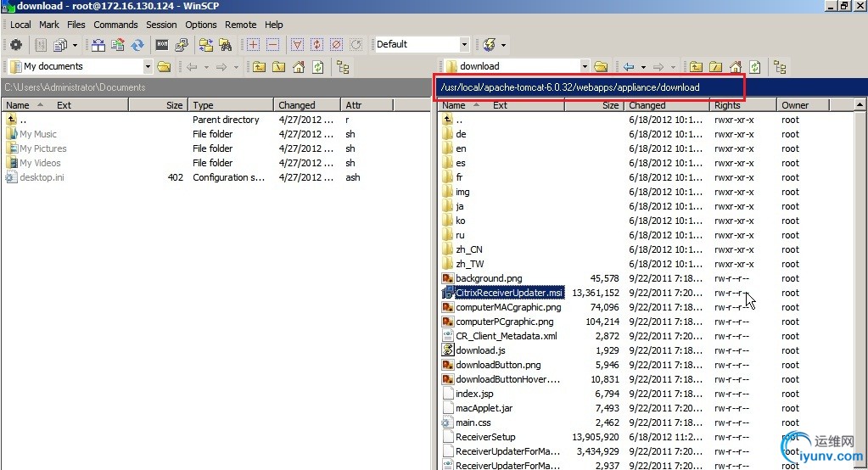Click remote panel scrollbar up arrow
Screen dimensions: 868x470
pyautogui.click(x=860, y=104)
